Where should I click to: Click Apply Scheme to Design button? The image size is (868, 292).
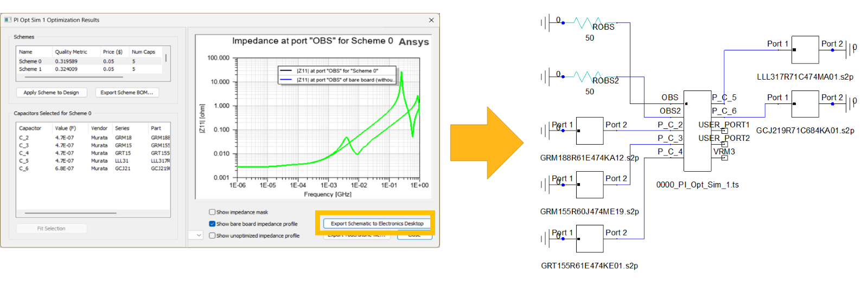point(51,93)
